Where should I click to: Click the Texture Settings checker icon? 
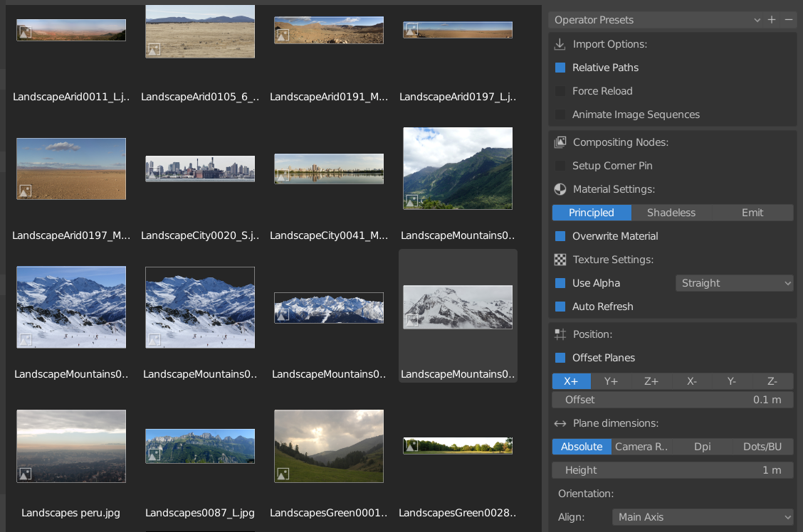tap(560, 259)
